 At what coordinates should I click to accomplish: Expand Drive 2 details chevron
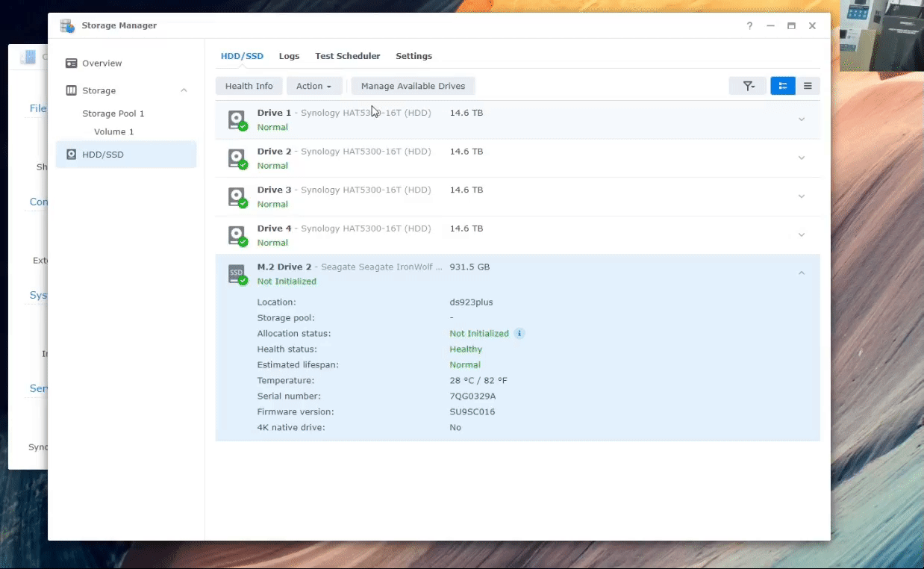pos(802,158)
